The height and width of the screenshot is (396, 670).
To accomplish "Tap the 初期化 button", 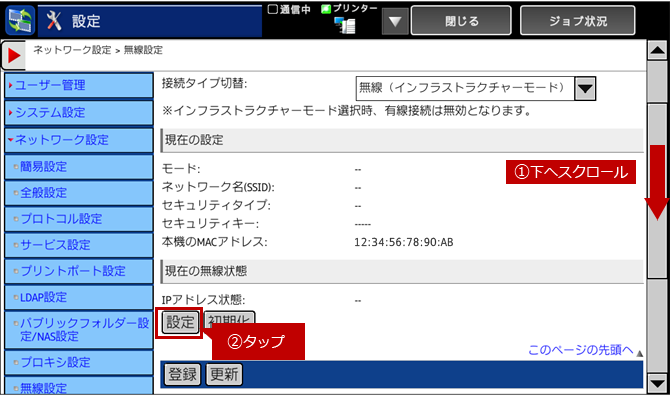I will (229, 318).
